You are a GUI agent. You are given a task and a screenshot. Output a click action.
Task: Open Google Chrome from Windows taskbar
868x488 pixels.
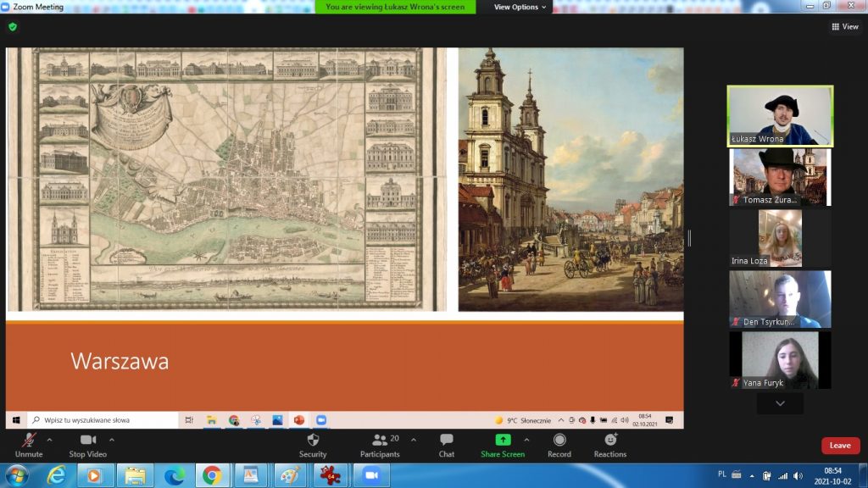pos(212,475)
